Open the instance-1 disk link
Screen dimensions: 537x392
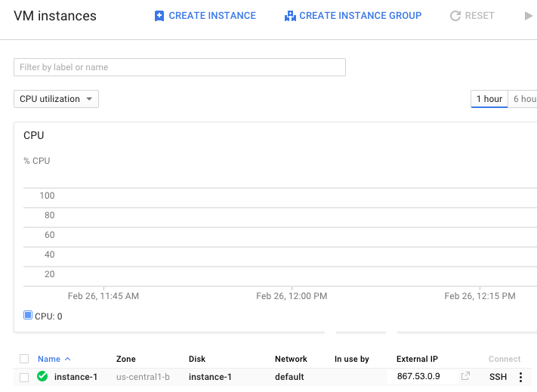point(210,377)
